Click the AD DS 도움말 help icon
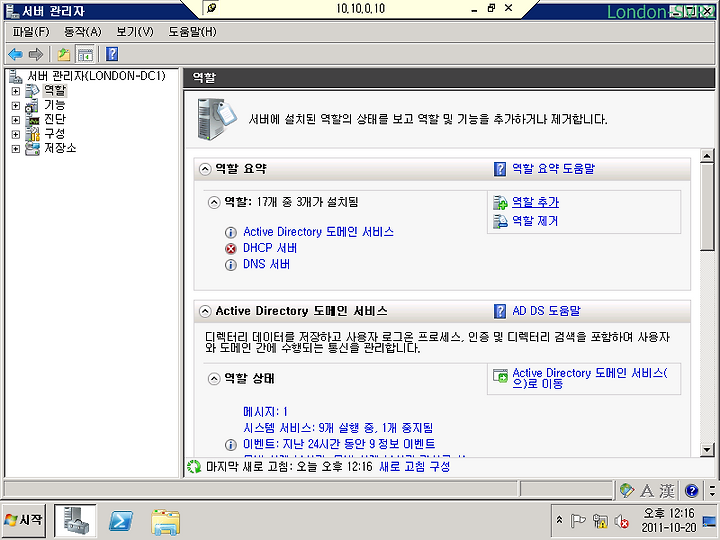The width and height of the screenshot is (720, 540). pyautogui.click(x=500, y=311)
